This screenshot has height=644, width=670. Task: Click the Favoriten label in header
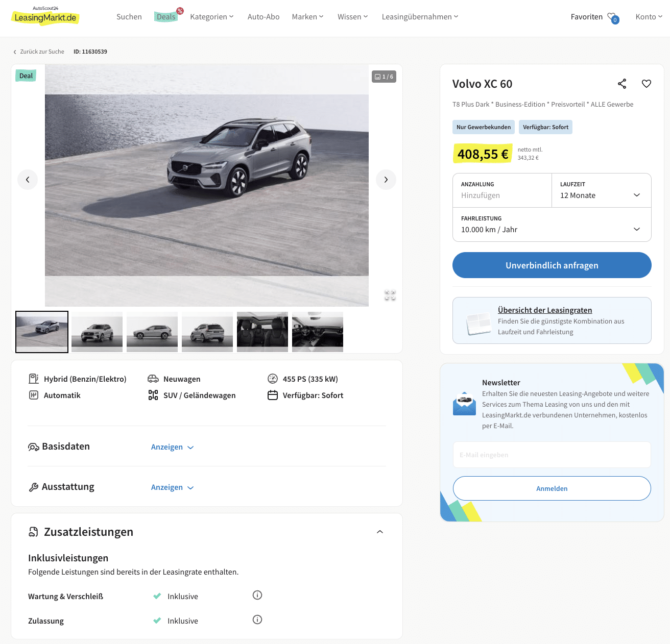pos(587,17)
